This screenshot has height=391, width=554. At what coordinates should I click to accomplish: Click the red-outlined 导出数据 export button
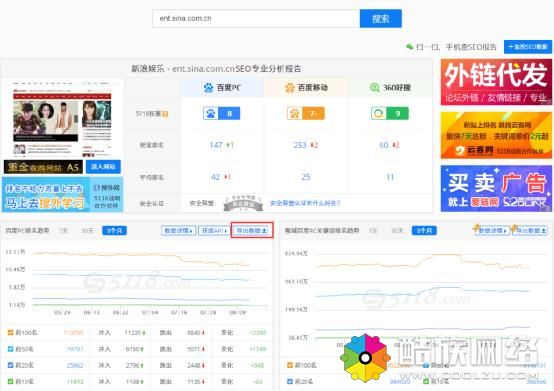(252, 231)
